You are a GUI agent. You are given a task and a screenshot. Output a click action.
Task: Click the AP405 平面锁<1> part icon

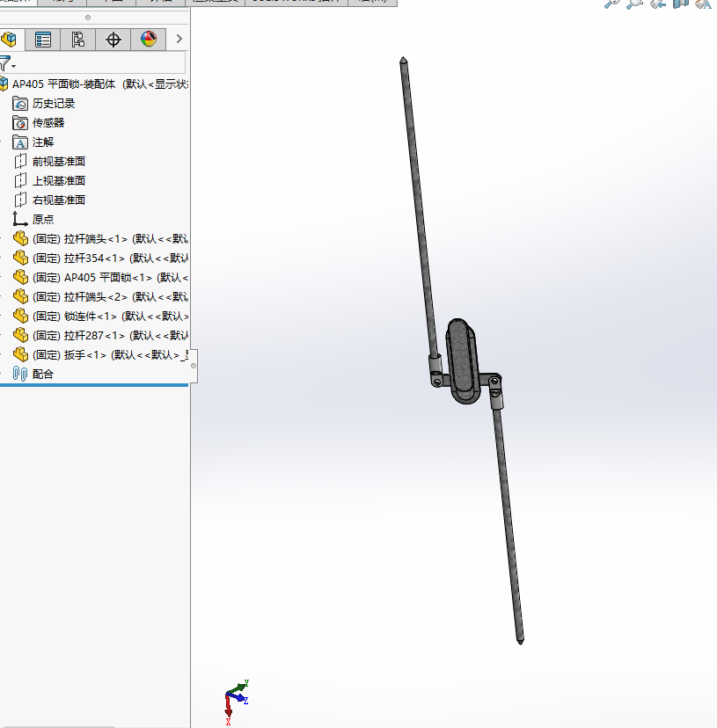tap(20, 278)
